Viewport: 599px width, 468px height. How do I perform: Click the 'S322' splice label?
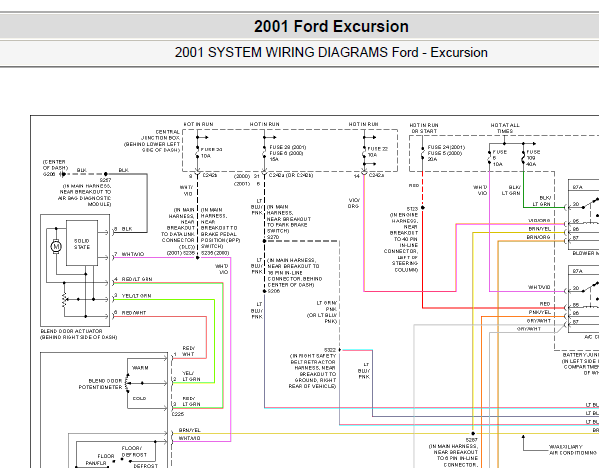tap(330, 350)
